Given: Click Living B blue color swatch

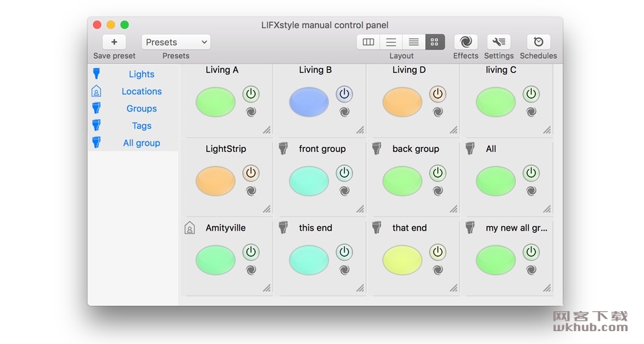Looking at the screenshot, I should click(309, 102).
